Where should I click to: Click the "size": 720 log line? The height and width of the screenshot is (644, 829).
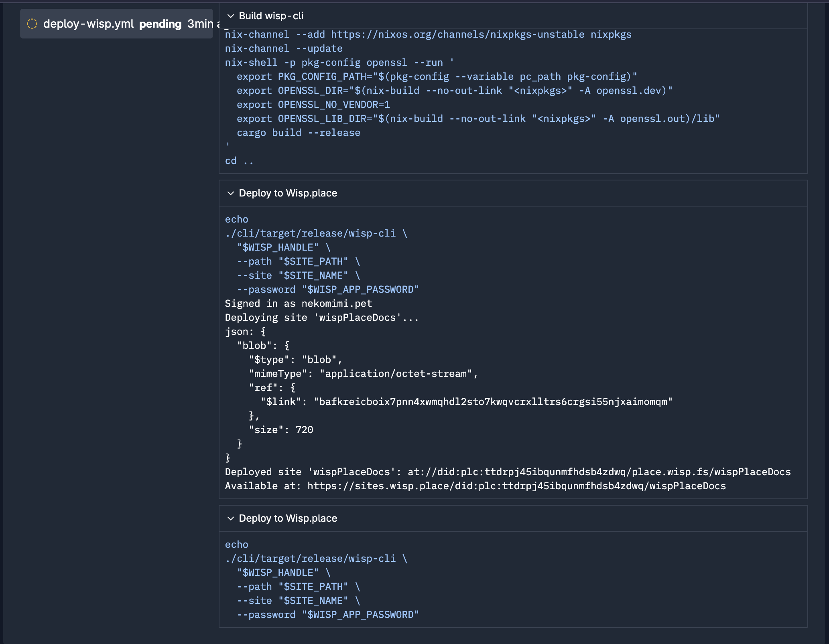click(x=281, y=430)
